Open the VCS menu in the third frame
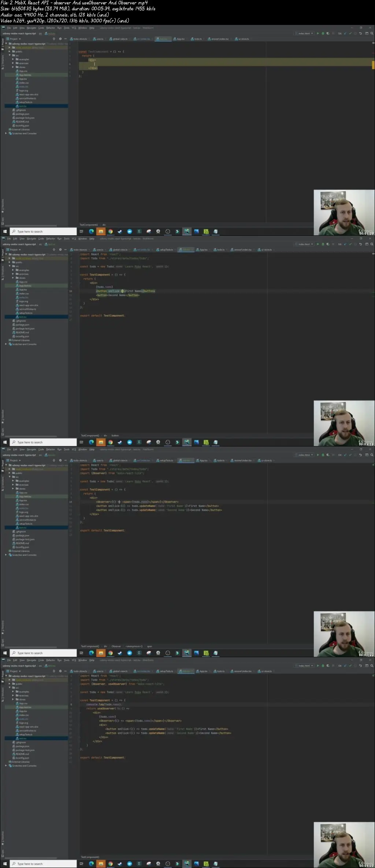Screen dimensions: 375x868 pyautogui.click(x=74, y=449)
